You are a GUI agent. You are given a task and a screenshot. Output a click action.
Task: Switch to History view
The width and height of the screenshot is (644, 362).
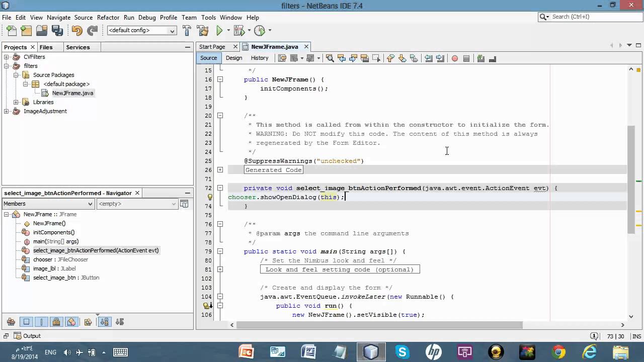pos(260,58)
